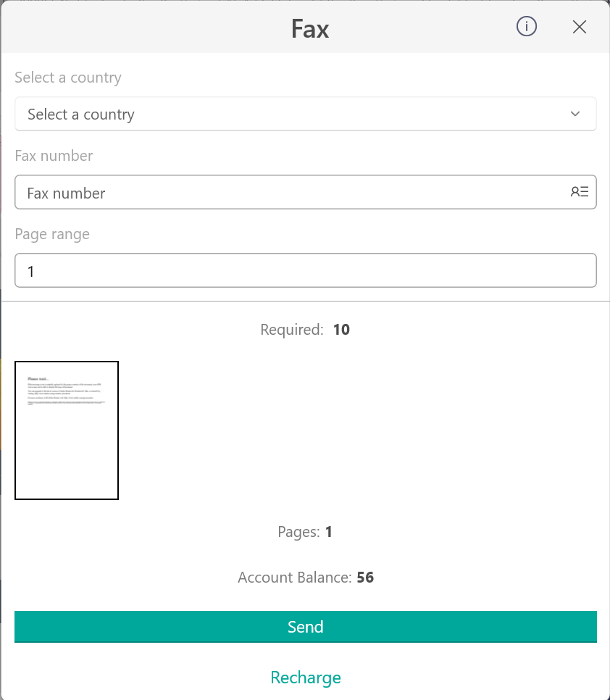Select the page 1 preview thumbnail
Screen dimensions: 610x700
(67, 430)
